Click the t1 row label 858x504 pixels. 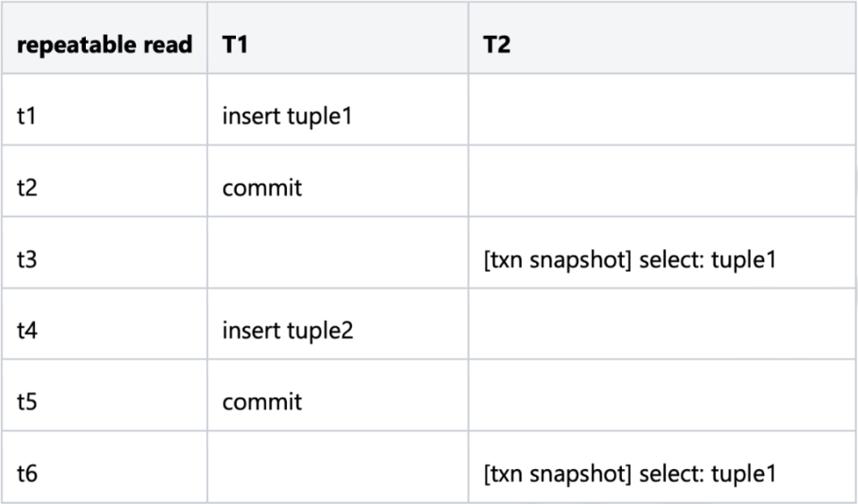click(27, 116)
